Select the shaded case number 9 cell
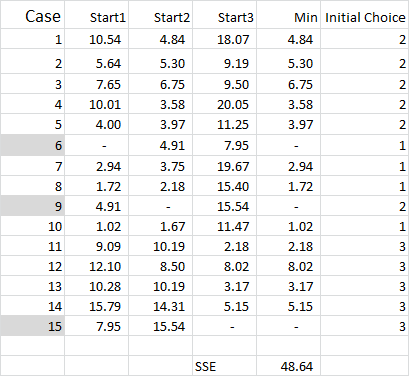 tap(32, 206)
